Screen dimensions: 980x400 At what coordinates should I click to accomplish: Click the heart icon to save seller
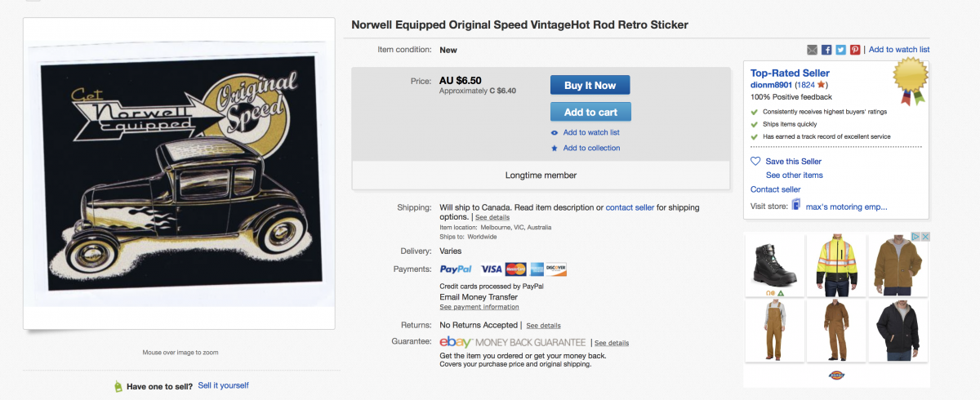pyautogui.click(x=755, y=162)
